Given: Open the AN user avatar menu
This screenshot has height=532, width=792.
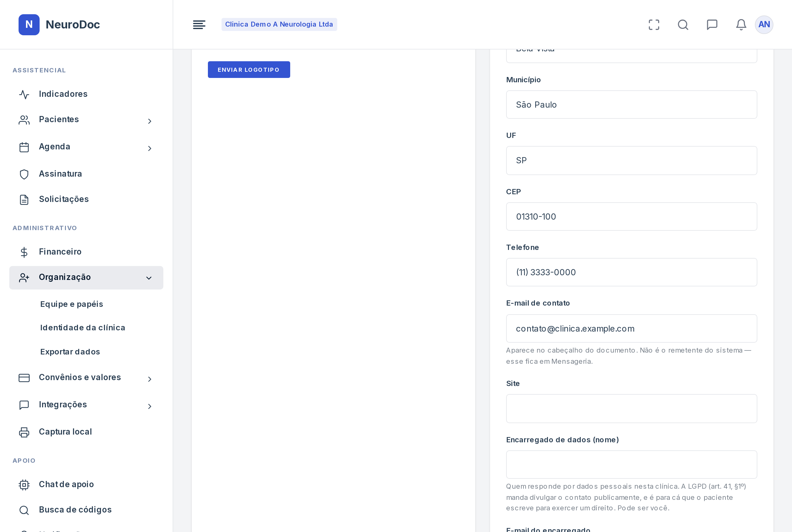Looking at the screenshot, I should [x=764, y=24].
